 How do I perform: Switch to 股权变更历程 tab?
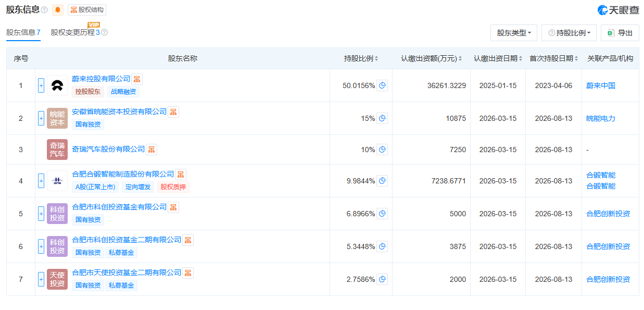coord(75,32)
